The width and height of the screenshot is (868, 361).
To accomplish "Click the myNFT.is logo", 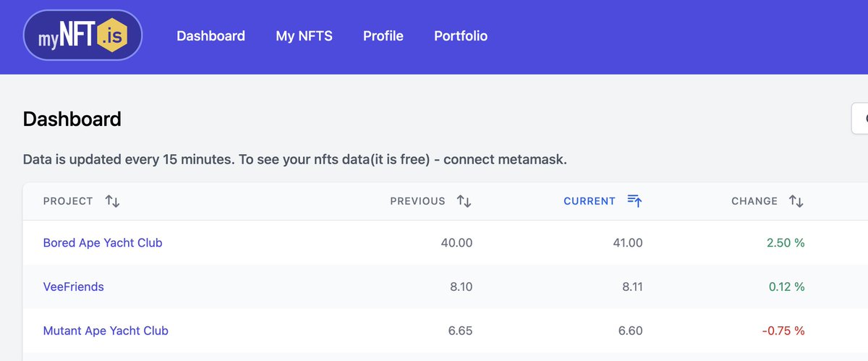I will click(x=82, y=35).
